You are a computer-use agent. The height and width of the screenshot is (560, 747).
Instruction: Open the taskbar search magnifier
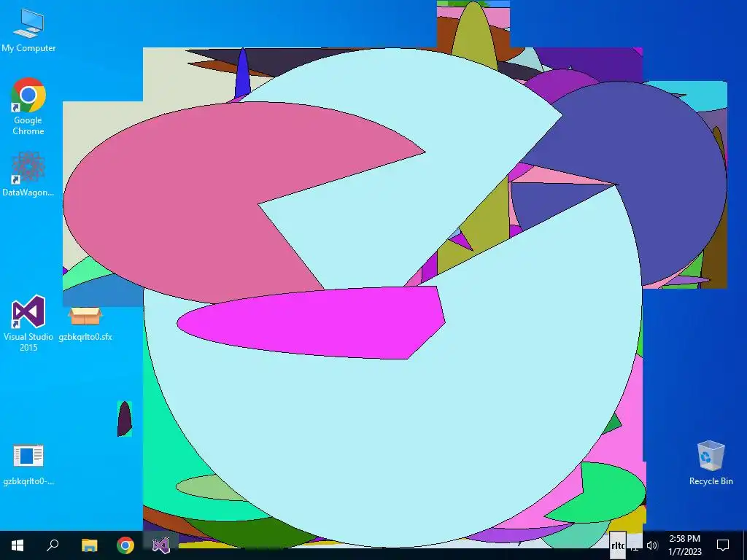(53, 545)
